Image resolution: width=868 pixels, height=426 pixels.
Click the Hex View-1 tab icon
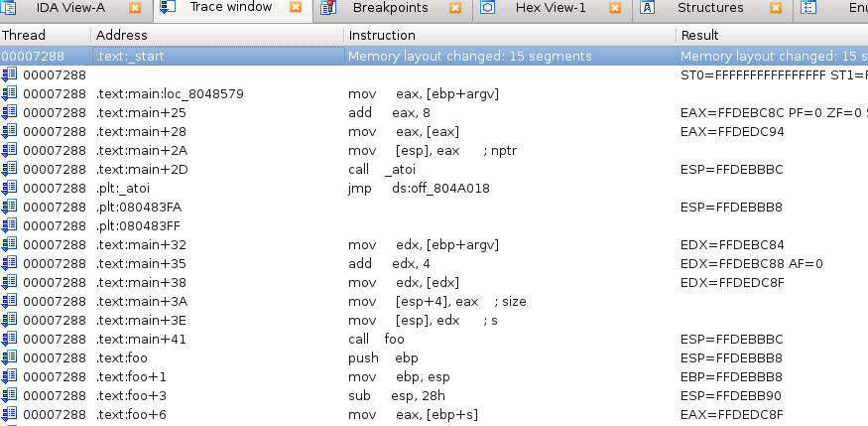point(487,8)
